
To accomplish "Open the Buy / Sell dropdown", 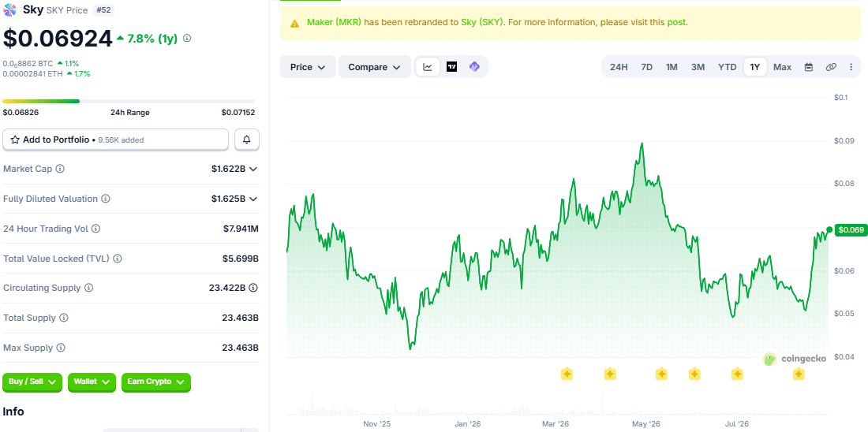I will coord(32,382).
